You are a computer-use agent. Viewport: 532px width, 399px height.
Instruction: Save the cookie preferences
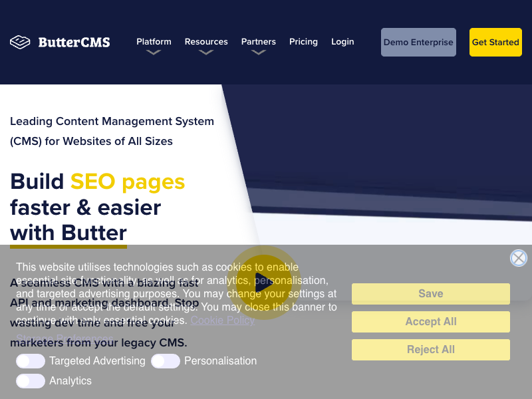(x=430, y=293)
